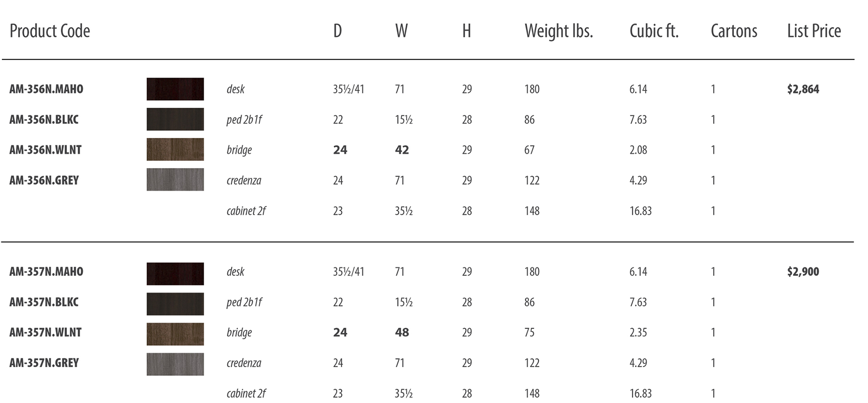Click the Product Code column header
Image resolution: width=868 pixels, height=403 pixels.
tap(50, 31)
